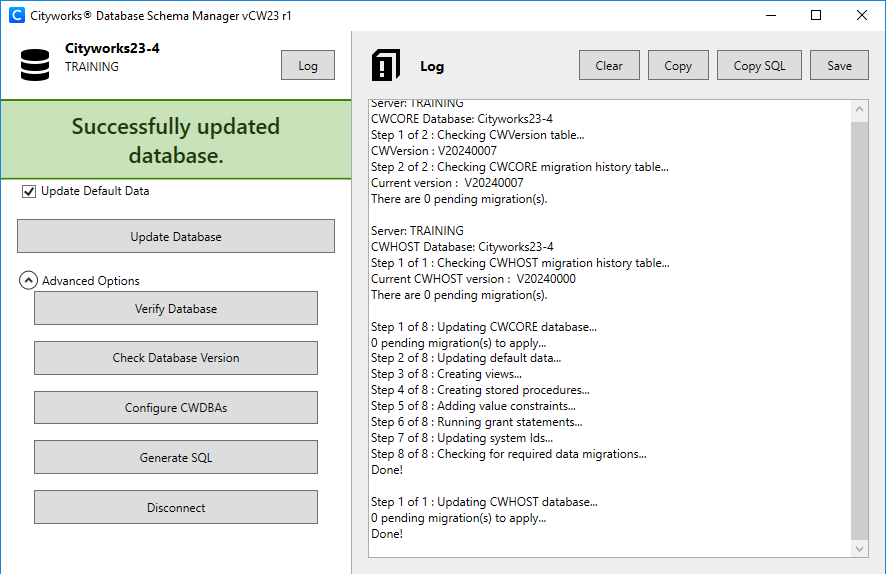This screenshot has width=886, height=574.
Task: Run Verify Database
Action: tap(176, 309)
